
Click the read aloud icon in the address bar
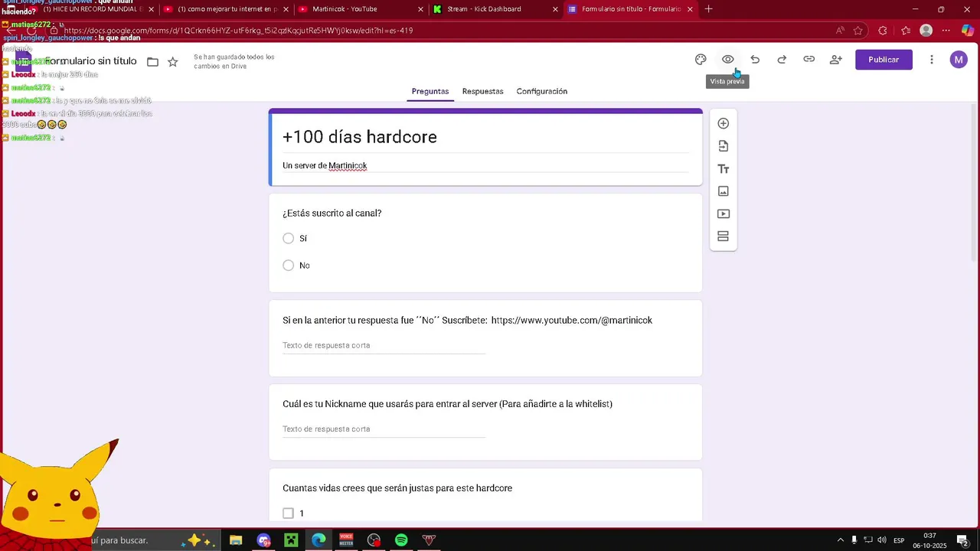click(840, 31)
